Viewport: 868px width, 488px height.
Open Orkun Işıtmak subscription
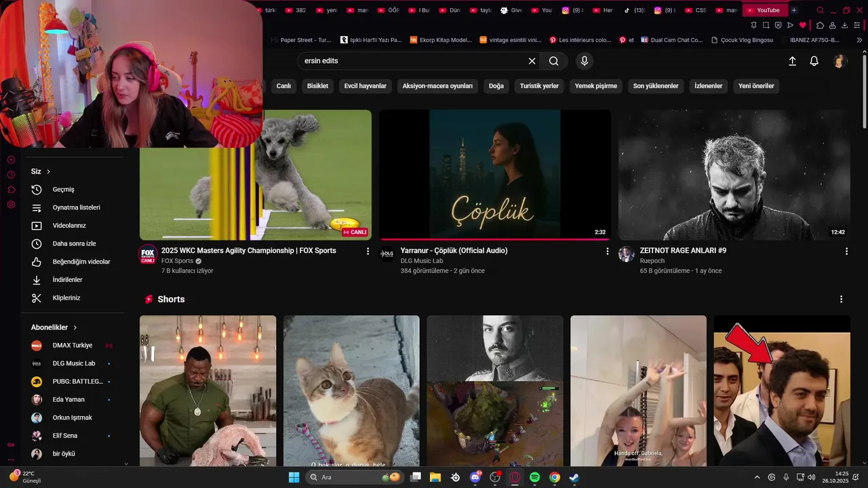[x=73, y=418]
